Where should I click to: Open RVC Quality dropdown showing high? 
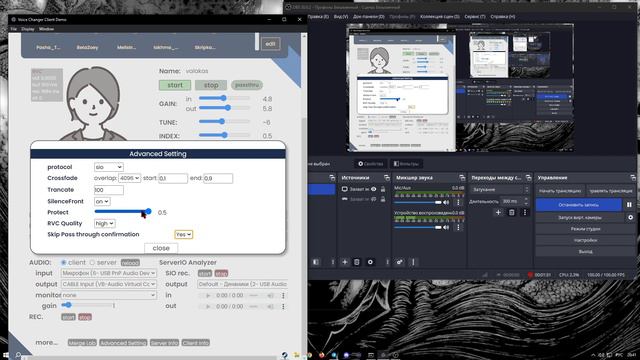pyautogui.click(x=104, y=224)
